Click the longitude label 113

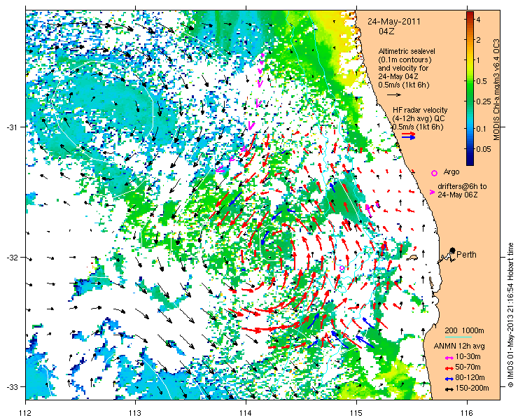135,413
